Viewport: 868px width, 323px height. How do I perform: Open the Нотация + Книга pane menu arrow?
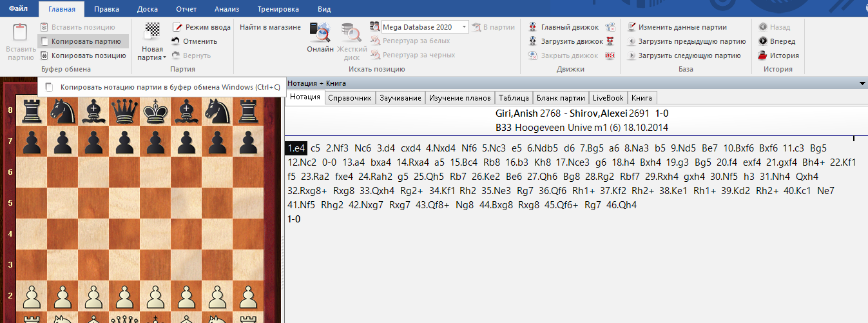click(x=862, y=83)
